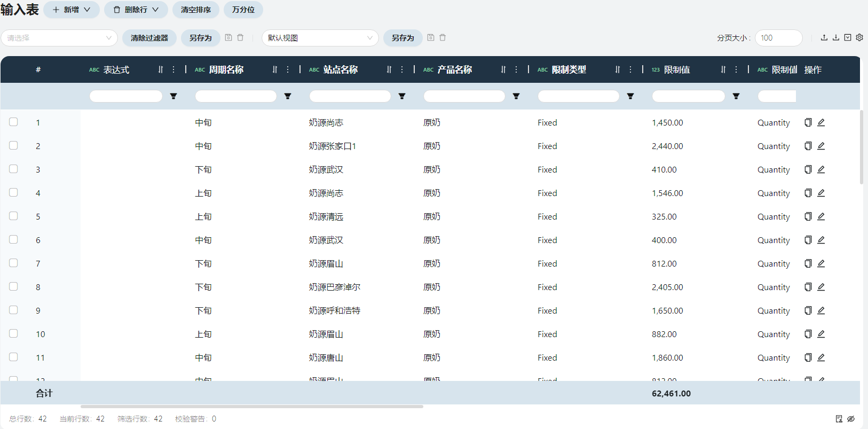The height and width of the screenshot is (429, 868).
Task: Click the download icon near page size
Action: (x=836, y=37)
